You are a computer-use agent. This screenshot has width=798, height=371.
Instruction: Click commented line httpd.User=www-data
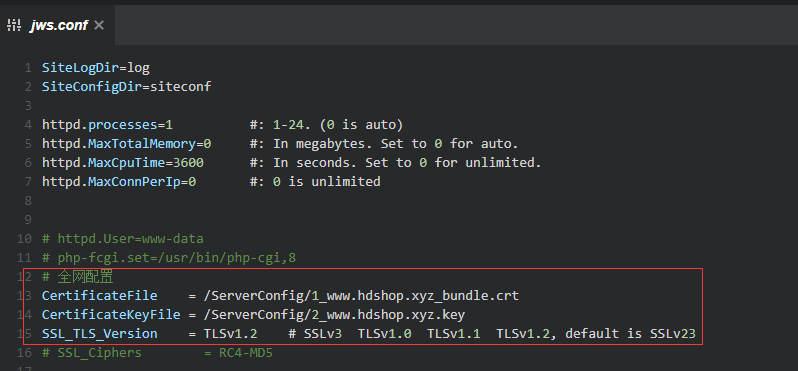[123, 239]
